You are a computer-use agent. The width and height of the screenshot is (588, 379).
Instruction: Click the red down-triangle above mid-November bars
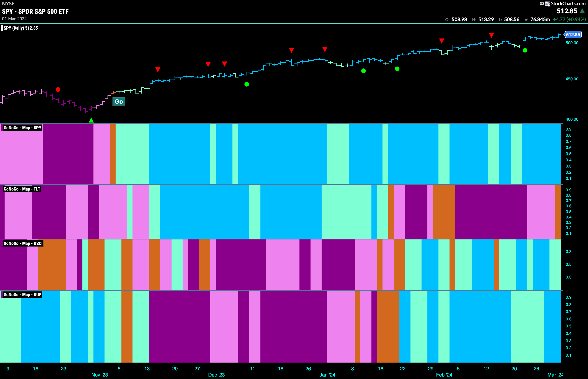(x=158, y=70)
